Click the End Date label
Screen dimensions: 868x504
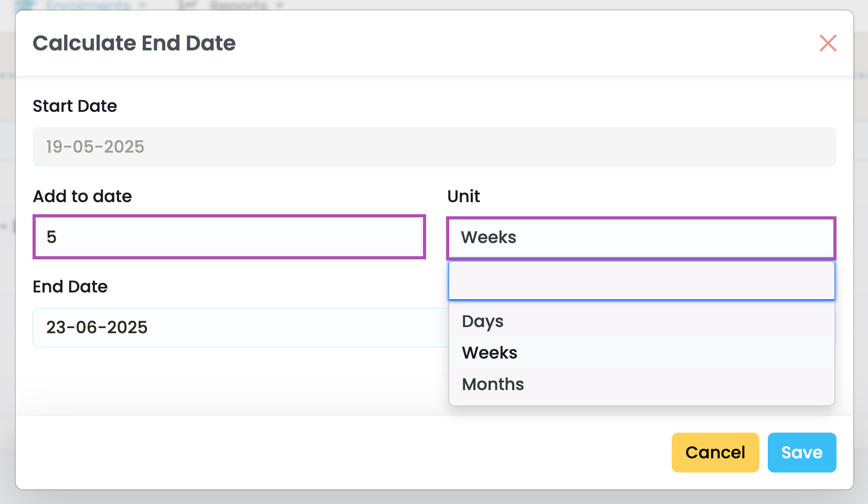click(x=70, y=287)
